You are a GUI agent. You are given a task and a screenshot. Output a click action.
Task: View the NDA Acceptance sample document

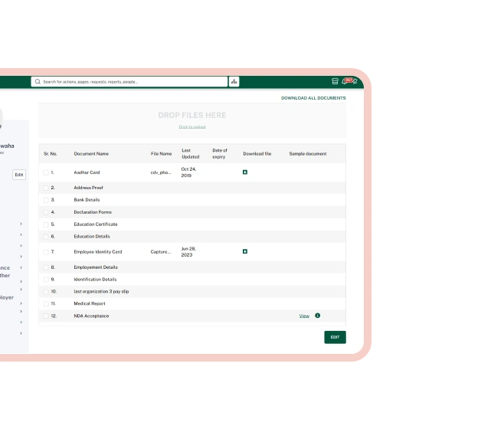(x=304, y=316)
